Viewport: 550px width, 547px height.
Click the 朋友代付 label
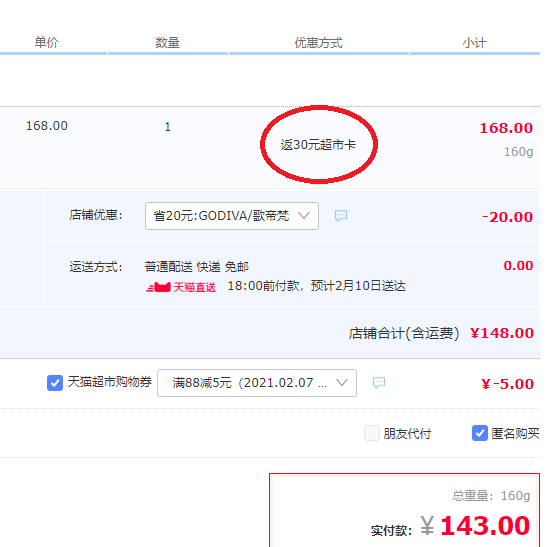[x=407, y=434]
